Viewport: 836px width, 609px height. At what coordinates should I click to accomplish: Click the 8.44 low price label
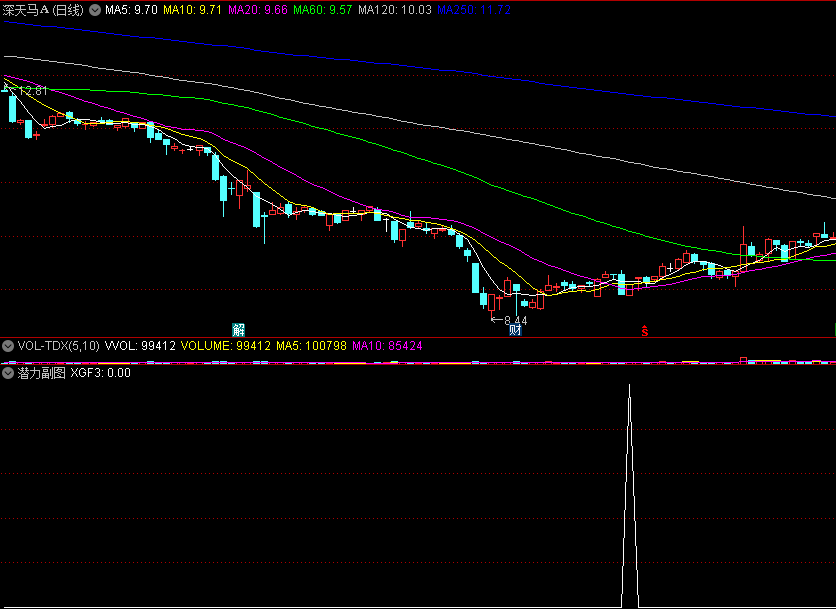point(515,320)
